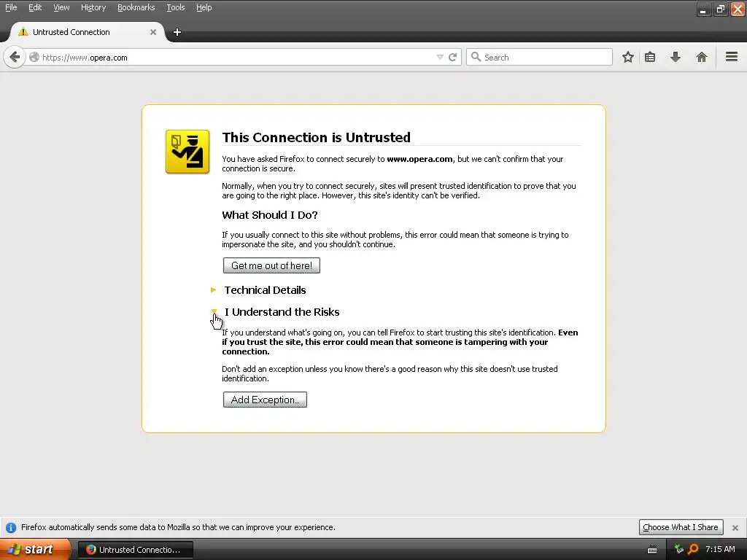Click the orange magnifier tray icon
The width and height of the screenshot is (747, 560).
pos(693,549)
